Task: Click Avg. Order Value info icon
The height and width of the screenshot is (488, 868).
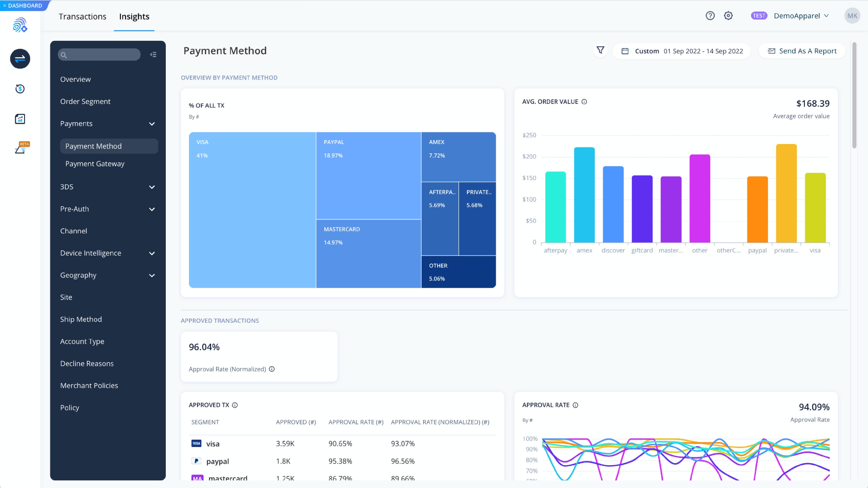Action: point(584,102)
